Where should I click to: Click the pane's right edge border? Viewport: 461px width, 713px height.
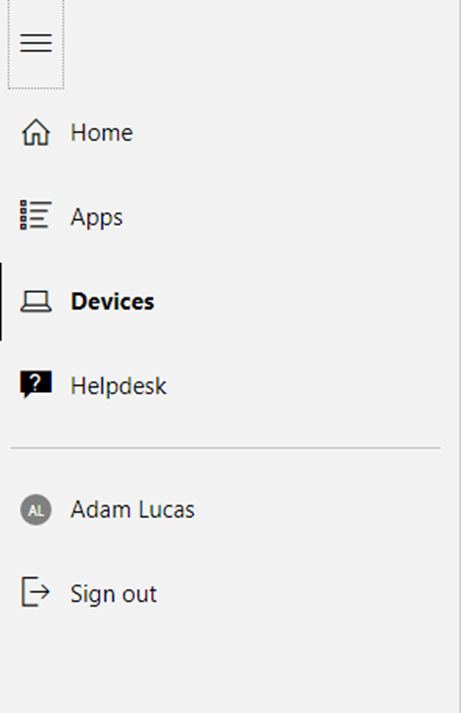point(460,356)
